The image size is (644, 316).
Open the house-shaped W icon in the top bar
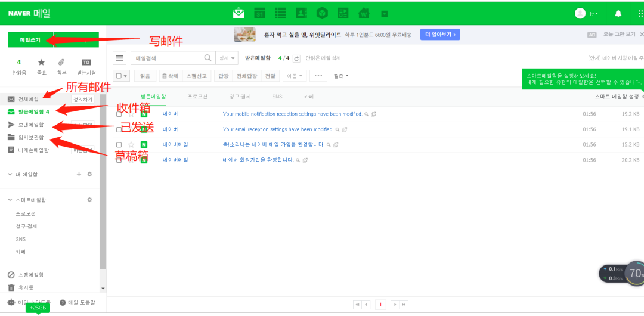click(364, 13)
